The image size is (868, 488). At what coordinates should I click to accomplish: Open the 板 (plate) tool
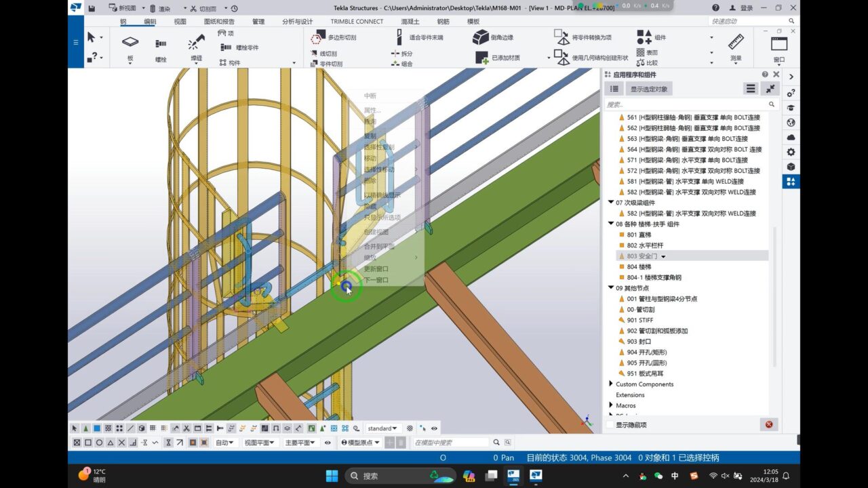point(130,47)
